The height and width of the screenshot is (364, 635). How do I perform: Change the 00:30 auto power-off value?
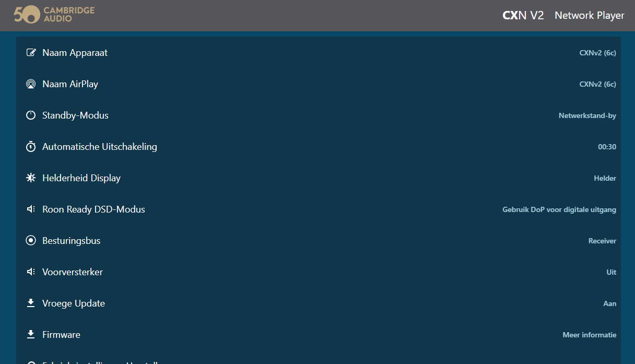pos(607,147)
